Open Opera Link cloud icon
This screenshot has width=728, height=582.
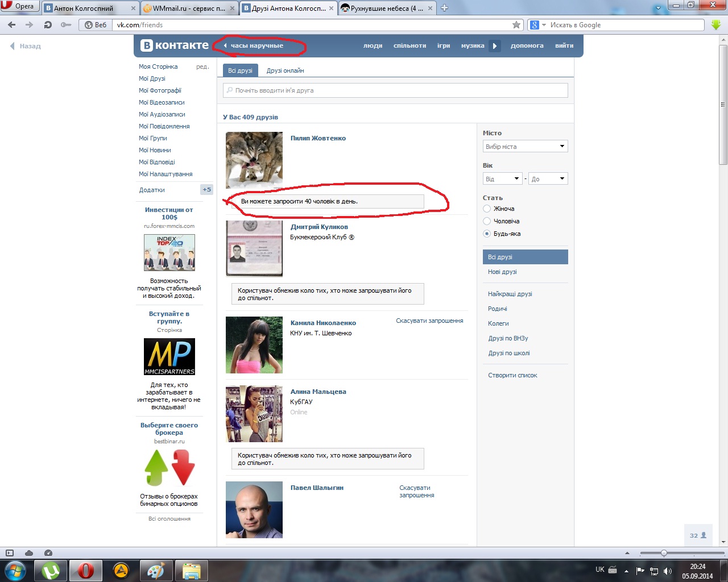29,553
